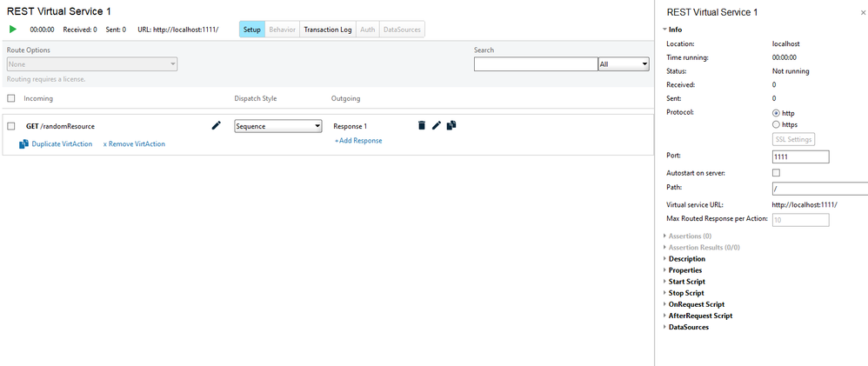Expand the Properties section
Screen dimensions: 868x366
pos(684,270)
